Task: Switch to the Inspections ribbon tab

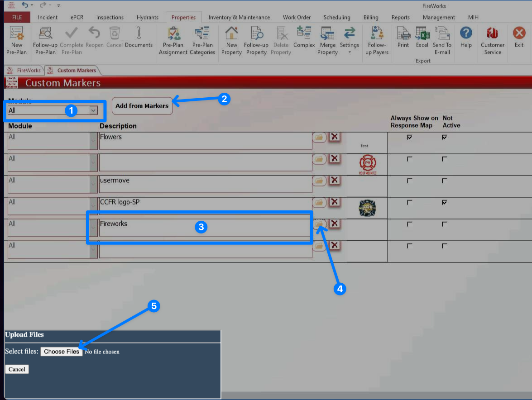Action: 110,17
